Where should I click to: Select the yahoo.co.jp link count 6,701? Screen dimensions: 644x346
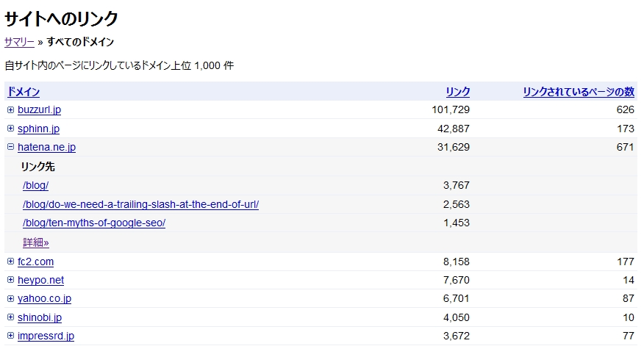click(x=457, y=298)
